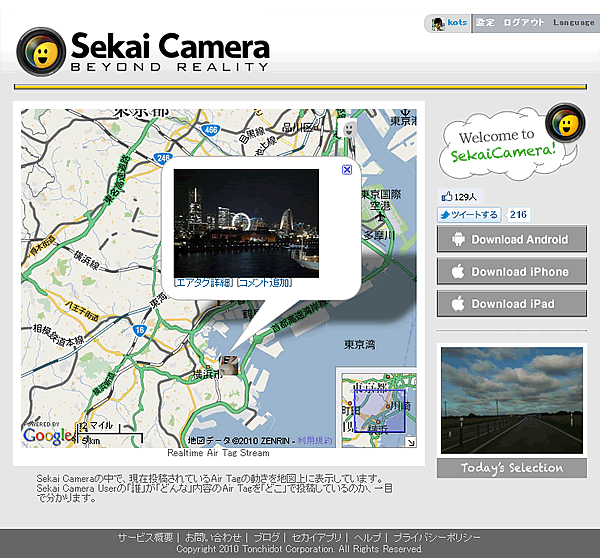Click the grey smiley air tag marker
600x558 pixels.
coord(349,129)
